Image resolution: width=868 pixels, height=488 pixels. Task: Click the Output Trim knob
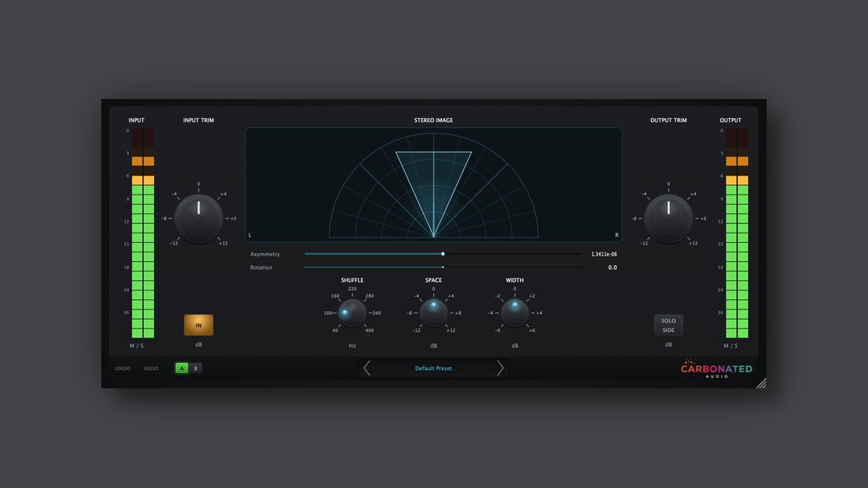point(668,218)
